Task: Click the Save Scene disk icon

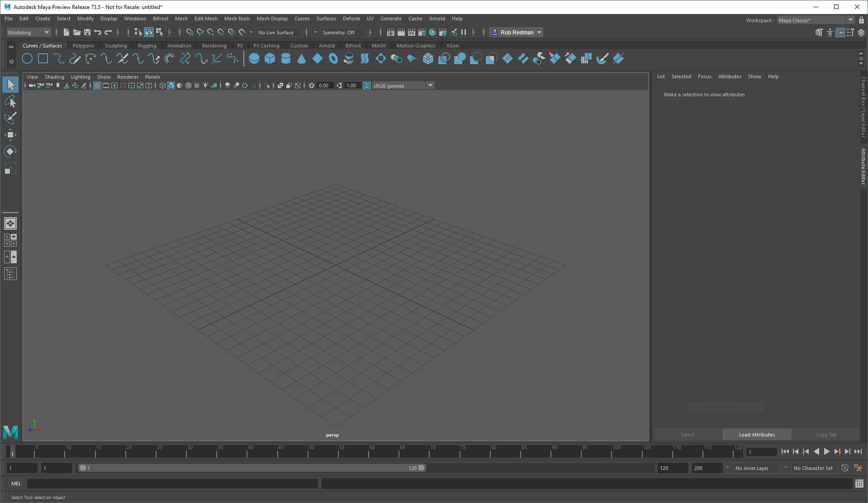Action: [87, 32]
